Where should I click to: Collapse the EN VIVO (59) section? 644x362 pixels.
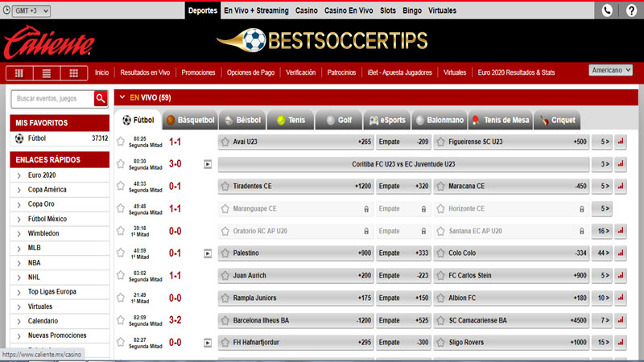(122, 97)
